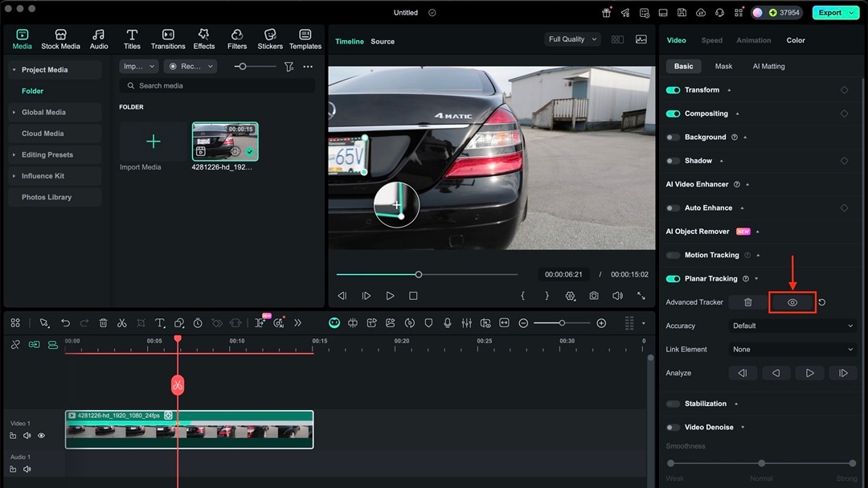
Task: Toggle Advanced Tracker visibility eye icon
Action: (x=792, y=302)
